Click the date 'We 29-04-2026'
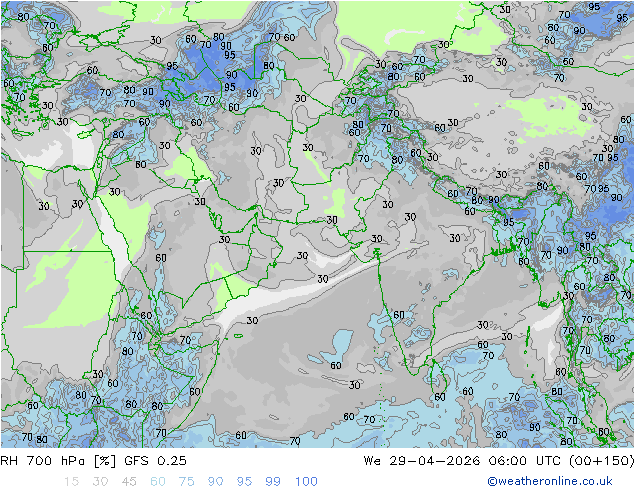This screenshot has width=634, height=490. (422, 460)
